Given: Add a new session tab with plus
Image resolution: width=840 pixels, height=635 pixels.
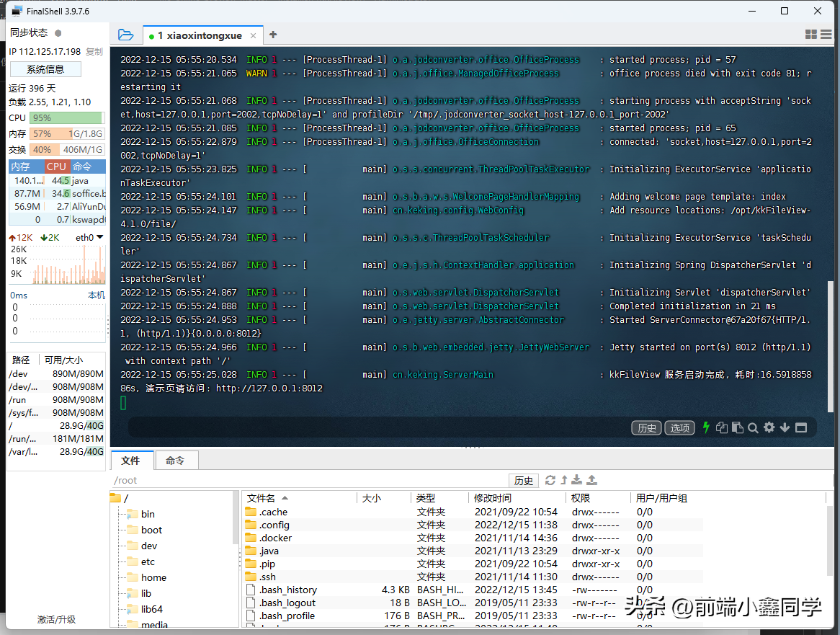Looking at the screenshot, I should 273,35.
